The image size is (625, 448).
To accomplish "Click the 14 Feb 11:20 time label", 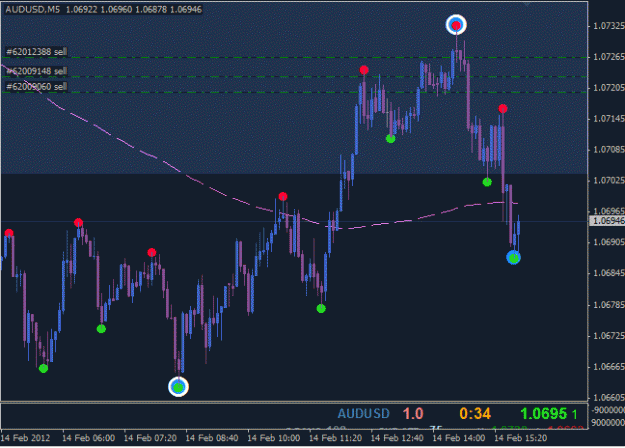I will (x=336, y=438).
